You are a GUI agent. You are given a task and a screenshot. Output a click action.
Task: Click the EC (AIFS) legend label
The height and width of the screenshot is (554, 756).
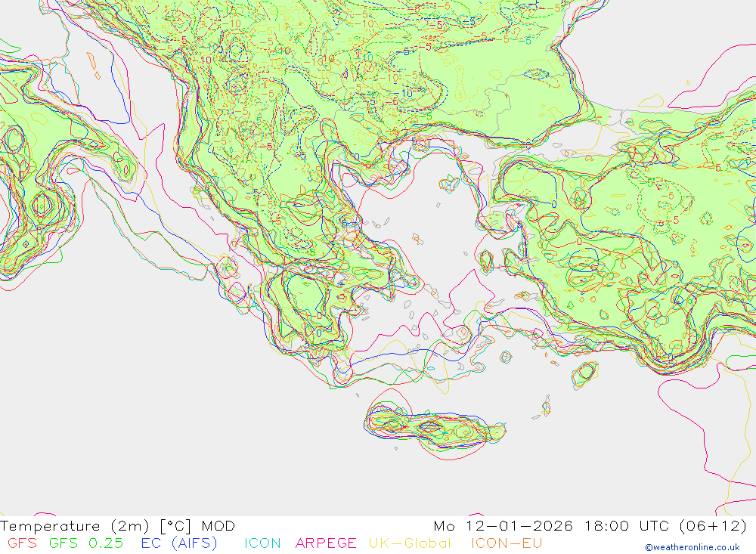(179, 543)
